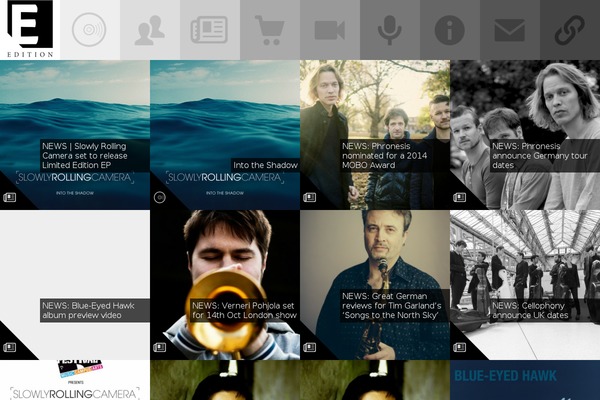Open the releases disc icon in the nav
This screenshot has width=600, height=400.
point(89,29)
